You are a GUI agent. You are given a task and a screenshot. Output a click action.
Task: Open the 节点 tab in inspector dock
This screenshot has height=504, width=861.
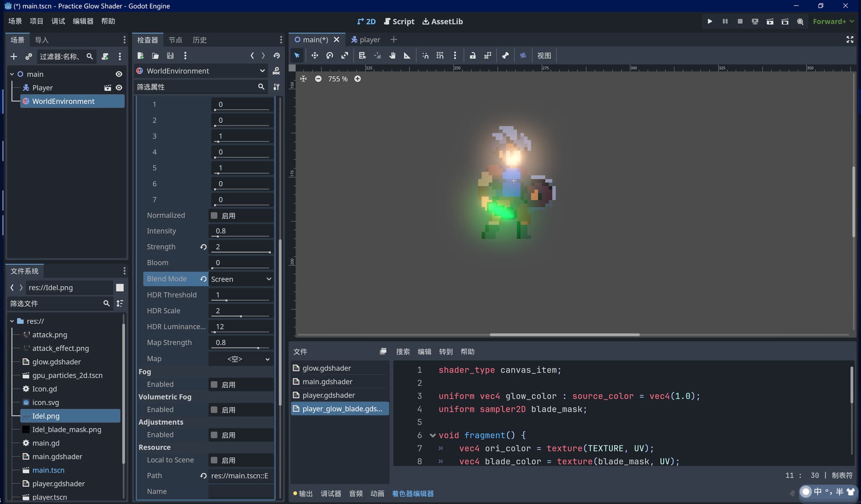[x=175, y=40]
